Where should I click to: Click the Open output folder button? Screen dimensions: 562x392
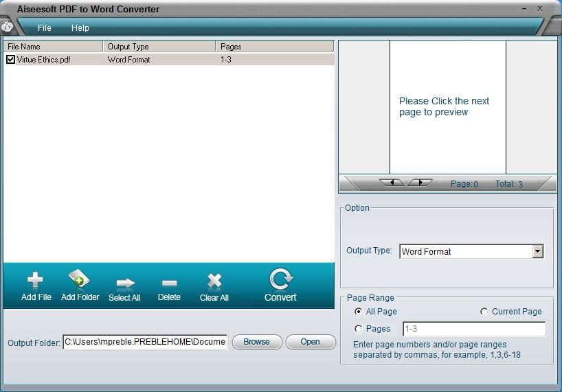(x=310, y=342)
